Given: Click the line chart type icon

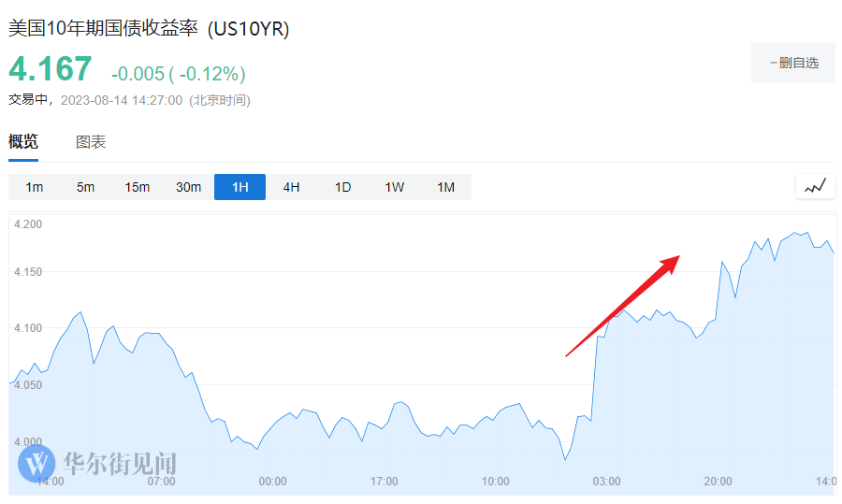Looking at the screenshot, I should coord(815,186).
